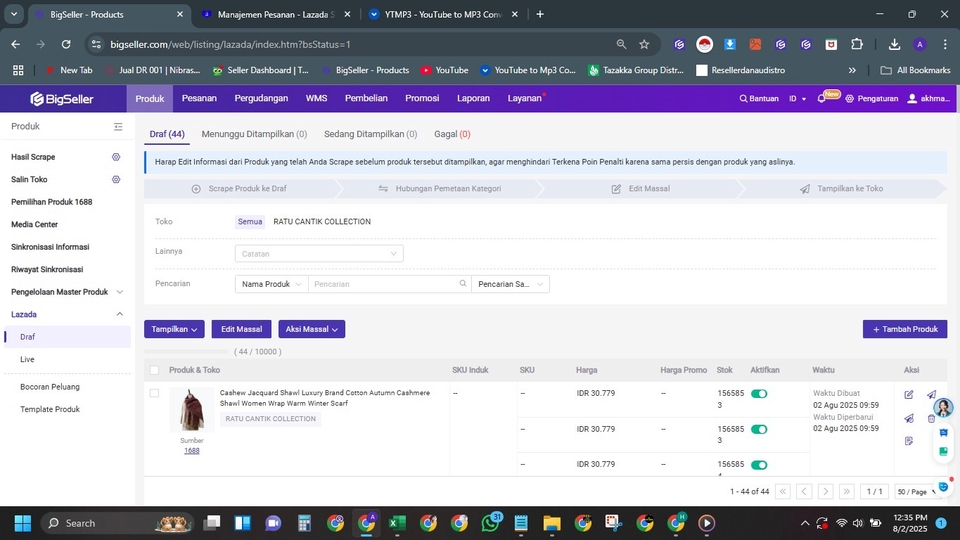This screenshot has width=960, height=540.
Task: Open the Pencarian Sa... dropdown
Action: [x=510, y=284]
